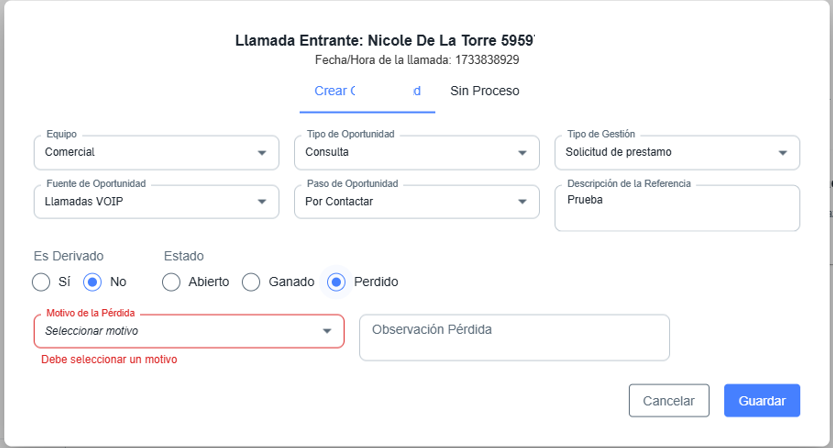Click the Guardar button
Screen dimensions: 833x448
tap(761, 400)
